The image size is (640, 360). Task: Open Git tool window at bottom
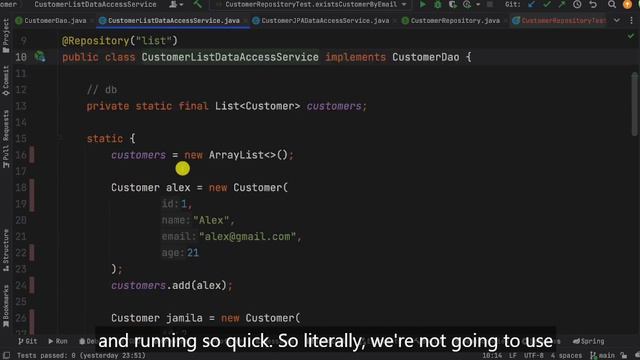point(28,341)
